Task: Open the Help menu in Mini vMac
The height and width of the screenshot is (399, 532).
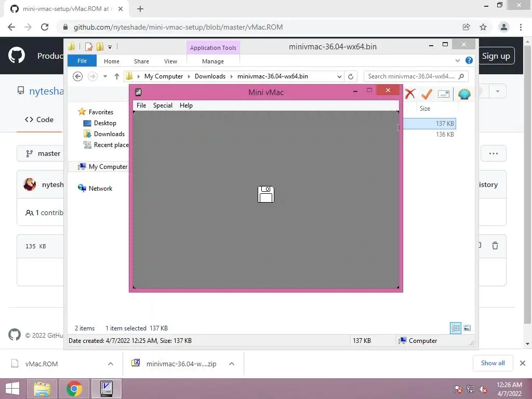Action: click(x=186, y=105)
